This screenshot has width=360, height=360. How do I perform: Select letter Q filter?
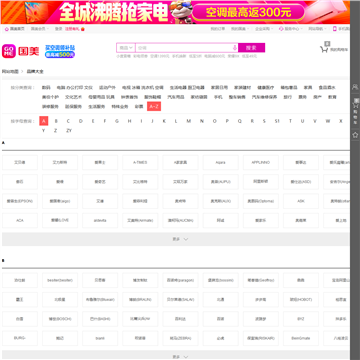click(239, 121)
